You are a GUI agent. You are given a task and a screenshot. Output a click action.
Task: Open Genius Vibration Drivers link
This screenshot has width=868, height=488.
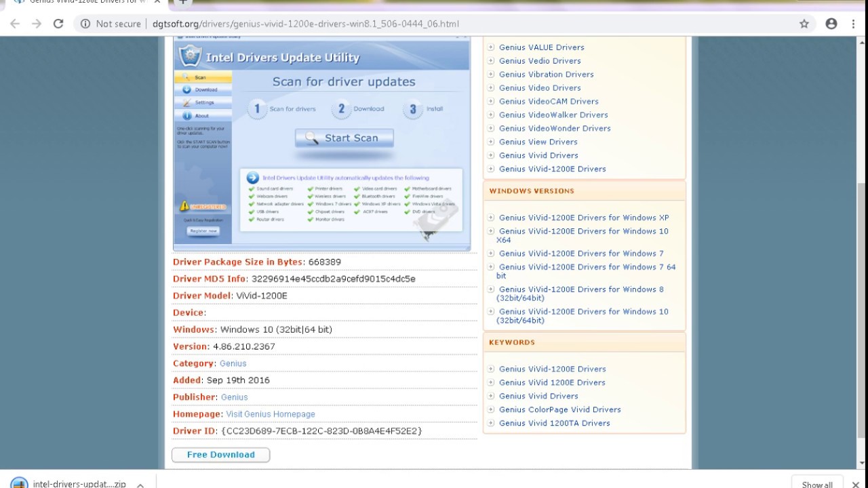point(547,75)
